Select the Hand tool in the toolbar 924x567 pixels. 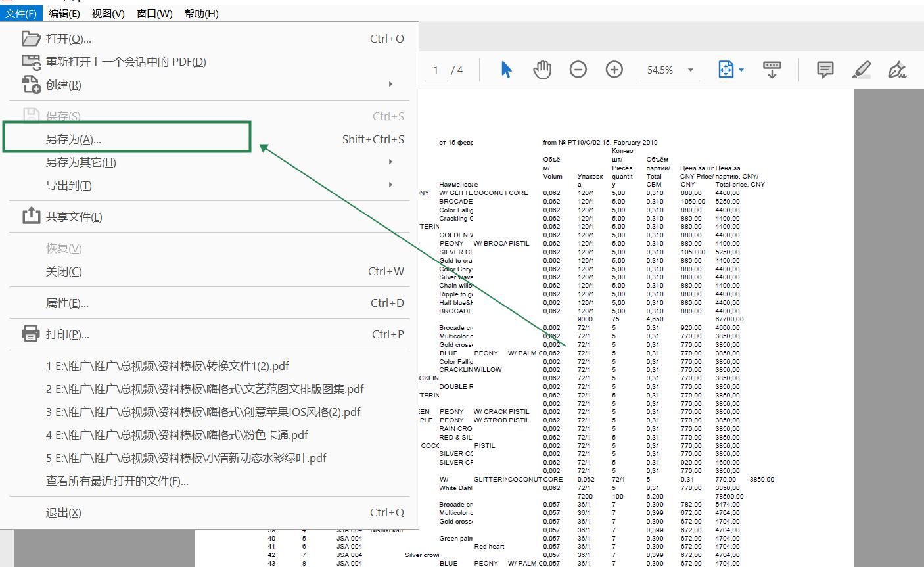(x=542, y=69)
